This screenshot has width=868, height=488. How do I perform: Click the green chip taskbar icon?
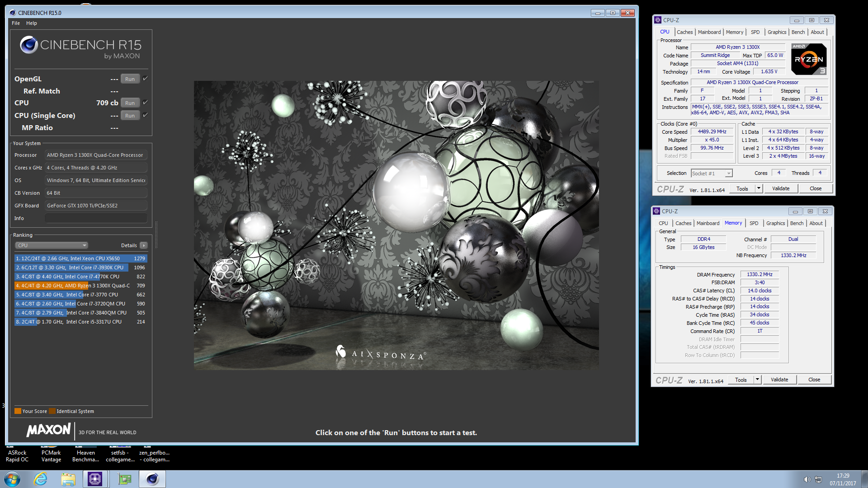tap(124, 479)
